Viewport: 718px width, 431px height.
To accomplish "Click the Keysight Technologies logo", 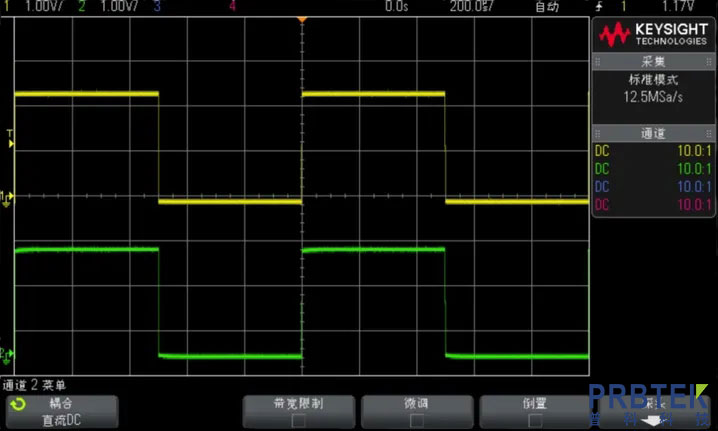I will point(653,36).
